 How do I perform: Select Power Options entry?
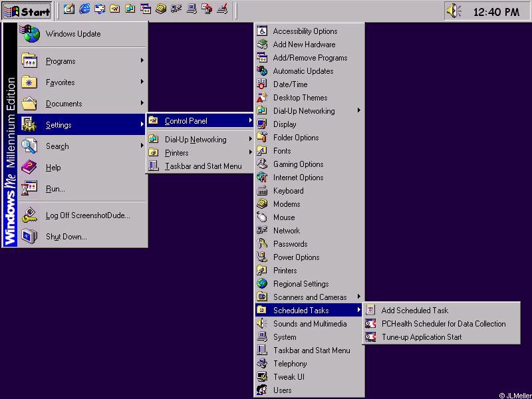point(310,257)
